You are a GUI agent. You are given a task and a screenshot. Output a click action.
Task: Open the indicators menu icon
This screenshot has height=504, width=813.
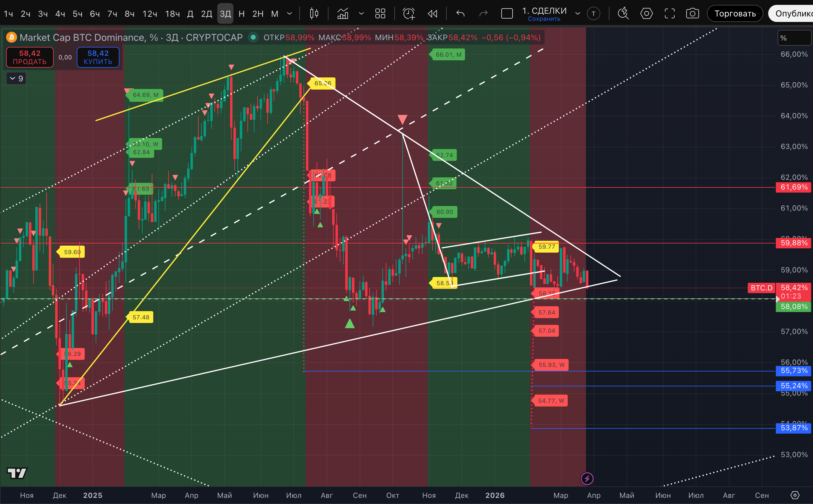(x=343, y=14)
